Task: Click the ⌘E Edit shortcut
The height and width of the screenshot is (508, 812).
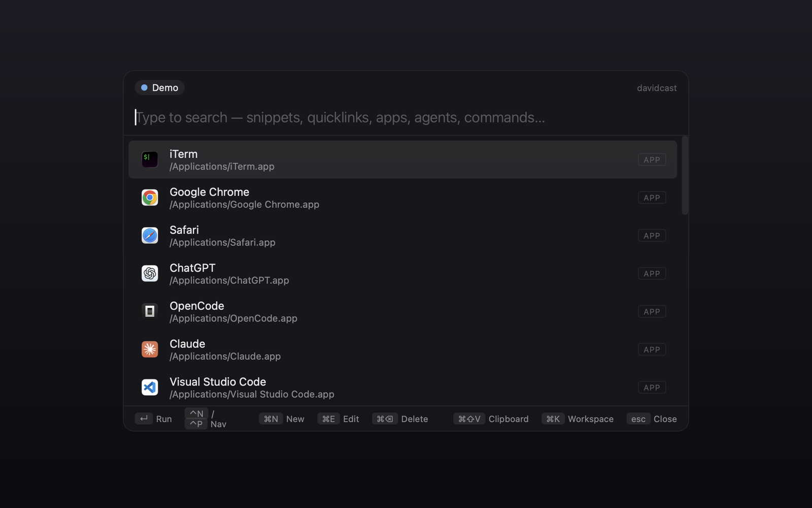Action: point(339,419)
